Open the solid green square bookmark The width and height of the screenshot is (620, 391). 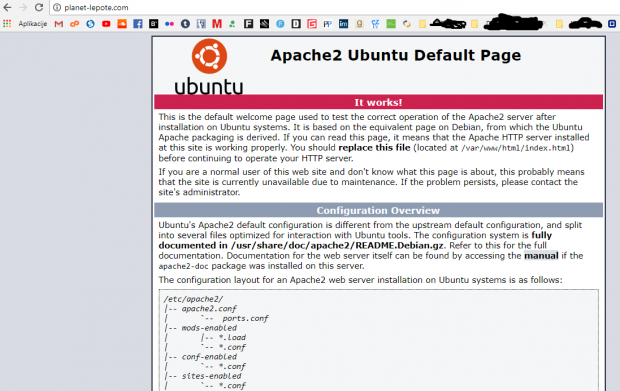tap(391, 24)
